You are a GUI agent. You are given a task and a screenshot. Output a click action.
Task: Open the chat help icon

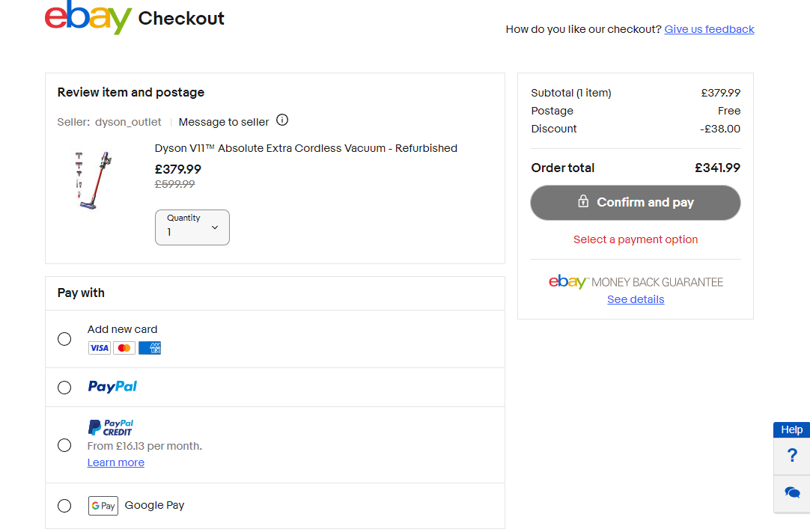tap(792, 492)
